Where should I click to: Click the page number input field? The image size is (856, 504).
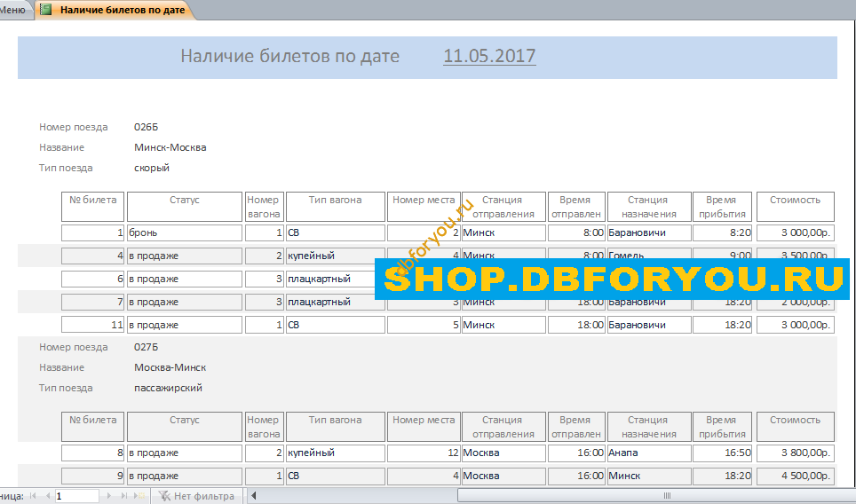(77, 496)
